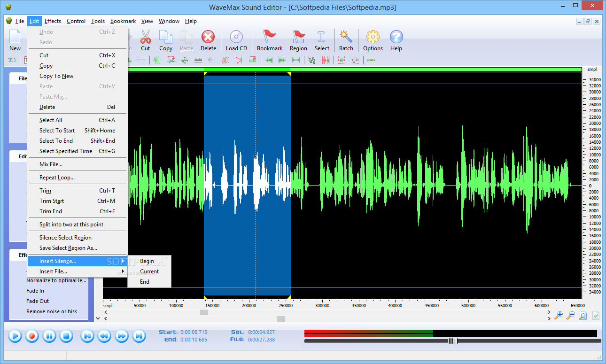Viewport: 606px width, 364px height.
Task: Click the red Record button
Action: coord(32,336)
